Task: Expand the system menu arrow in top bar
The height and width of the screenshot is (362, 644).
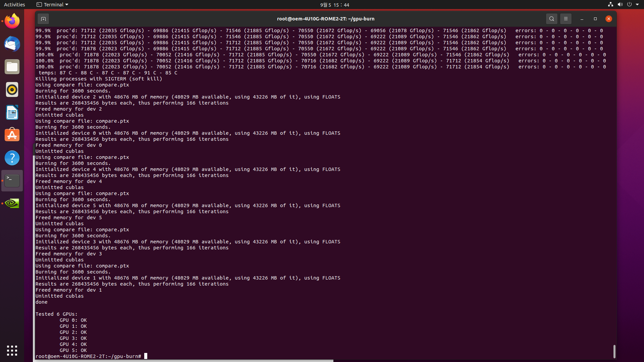Action: [637, 5]
